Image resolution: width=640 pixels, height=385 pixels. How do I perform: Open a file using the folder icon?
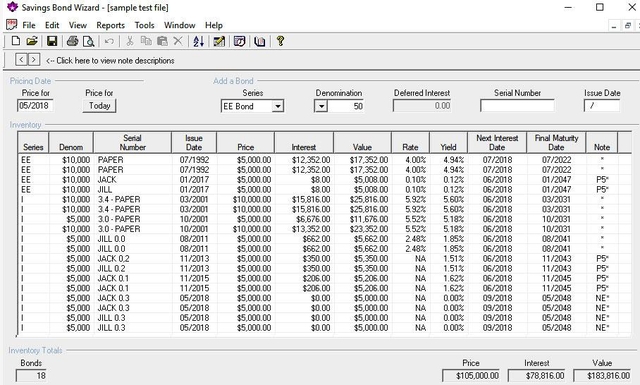coord(31,41)
